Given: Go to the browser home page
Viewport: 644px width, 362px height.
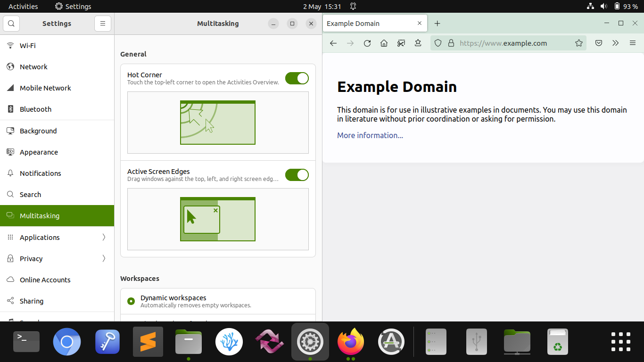Looking at the screenshot, I should [x=384, y=43].
